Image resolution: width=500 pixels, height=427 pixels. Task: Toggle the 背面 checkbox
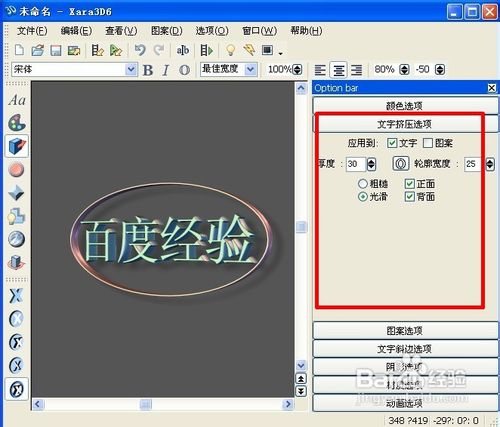[x=410, y=197]
